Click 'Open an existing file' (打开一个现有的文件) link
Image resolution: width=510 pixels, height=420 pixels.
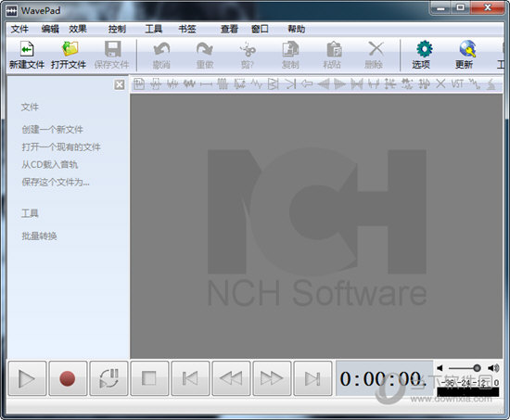(x=61, y=147)
